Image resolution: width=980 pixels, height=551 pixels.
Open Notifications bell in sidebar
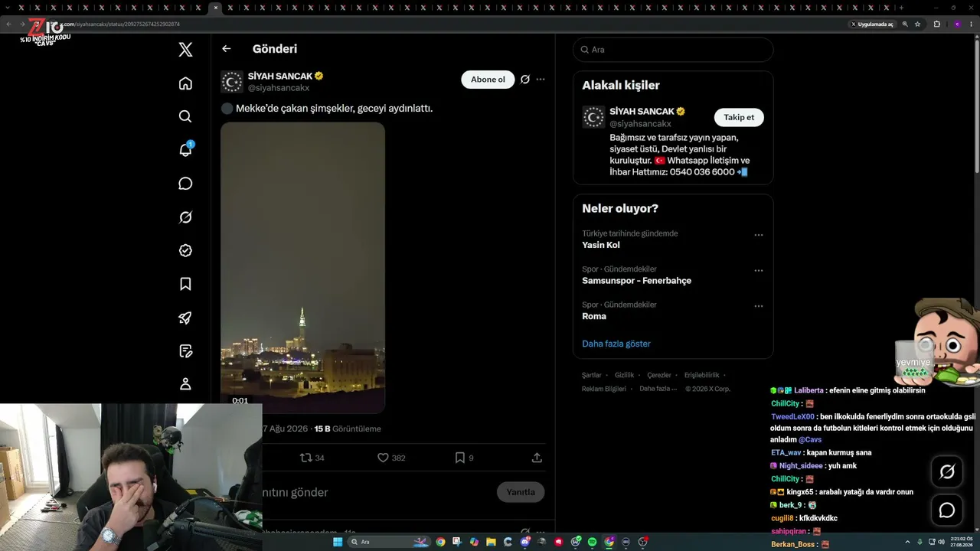point(185,150)
